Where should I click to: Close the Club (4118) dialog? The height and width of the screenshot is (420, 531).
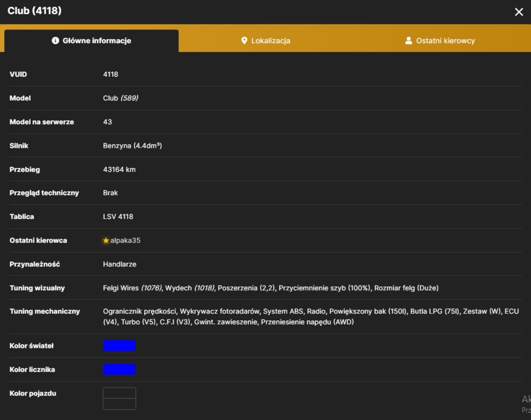pos(519,12)
